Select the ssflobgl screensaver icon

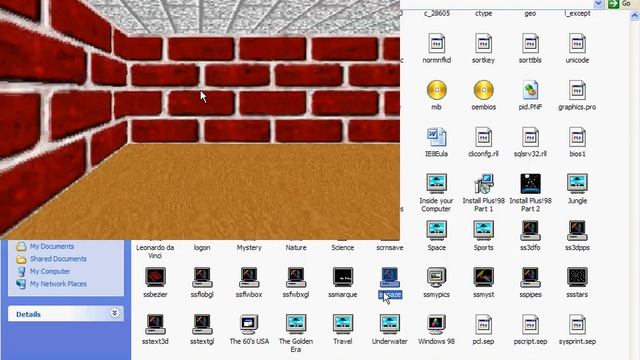tap(202, 278)
